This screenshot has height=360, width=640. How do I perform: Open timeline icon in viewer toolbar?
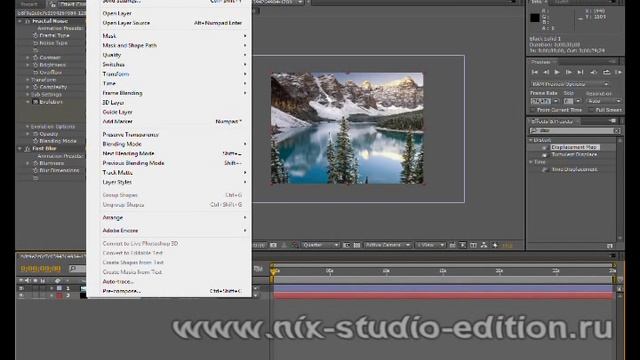(x=473, y=245)
